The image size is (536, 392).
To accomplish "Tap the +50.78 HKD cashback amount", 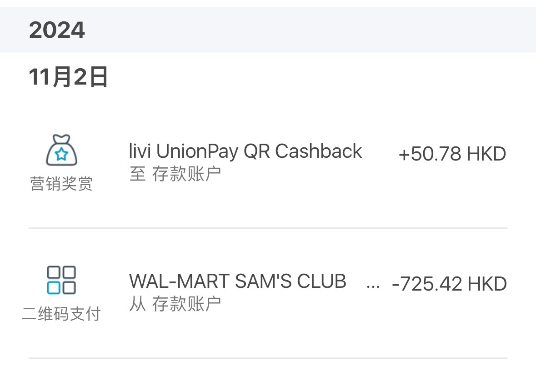I will 452,154.
